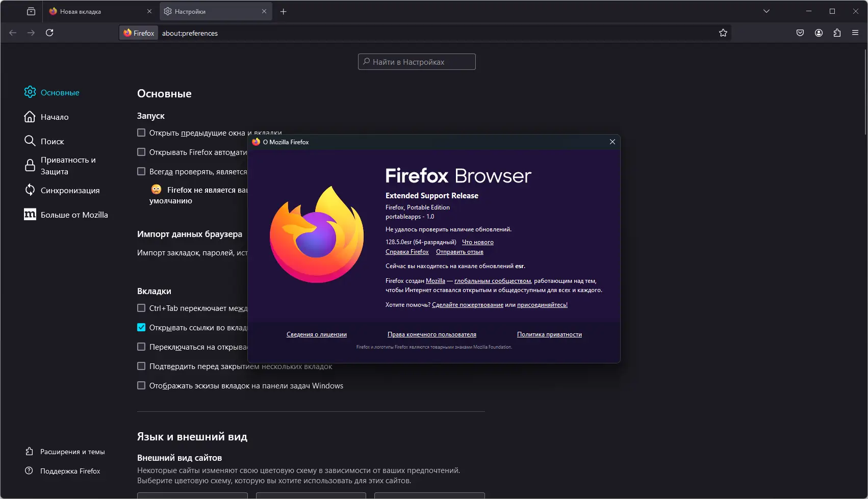Toggle Открывать Firefox автоматически checkbox

(x=141, y=152)
